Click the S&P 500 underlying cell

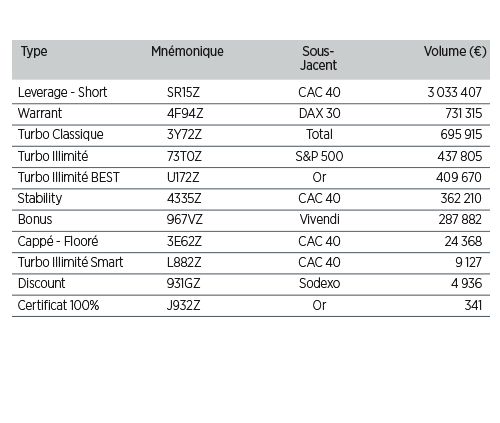(x=319, y=156)
